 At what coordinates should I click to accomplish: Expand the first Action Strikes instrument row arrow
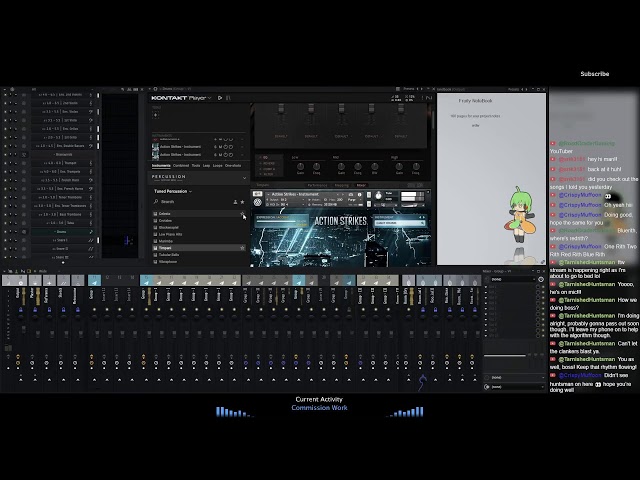coord(242,147)
